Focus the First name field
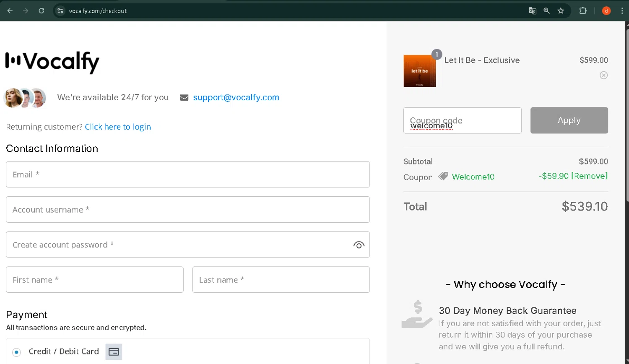 click(95, 280)
